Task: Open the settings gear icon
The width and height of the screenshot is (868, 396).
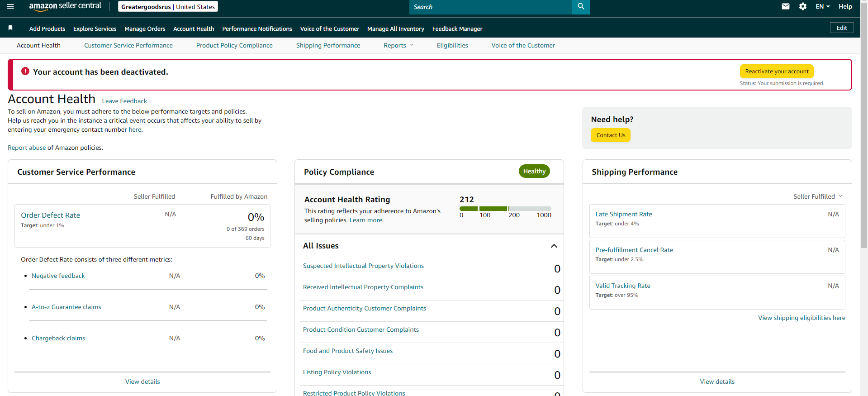Action: coord(803,6)
